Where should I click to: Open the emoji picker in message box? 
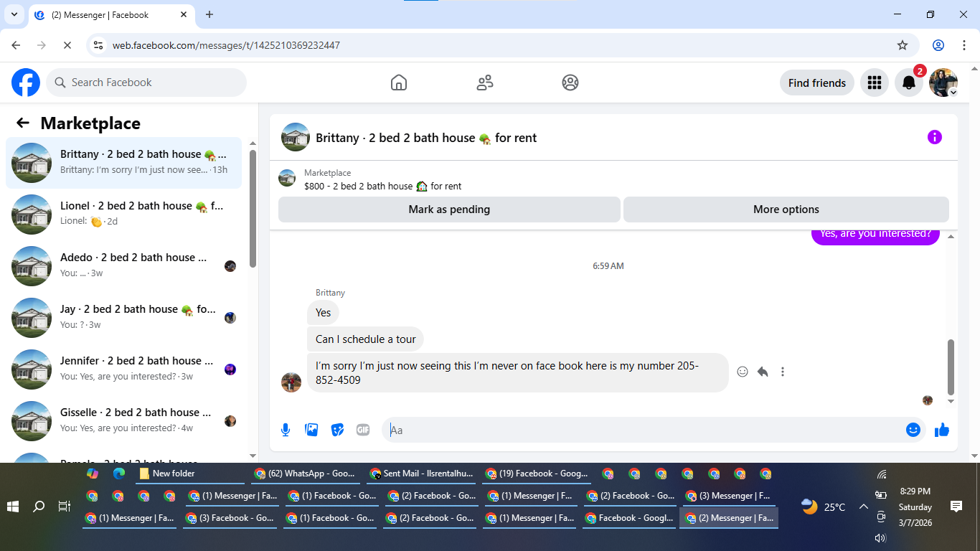pos(913,430)
